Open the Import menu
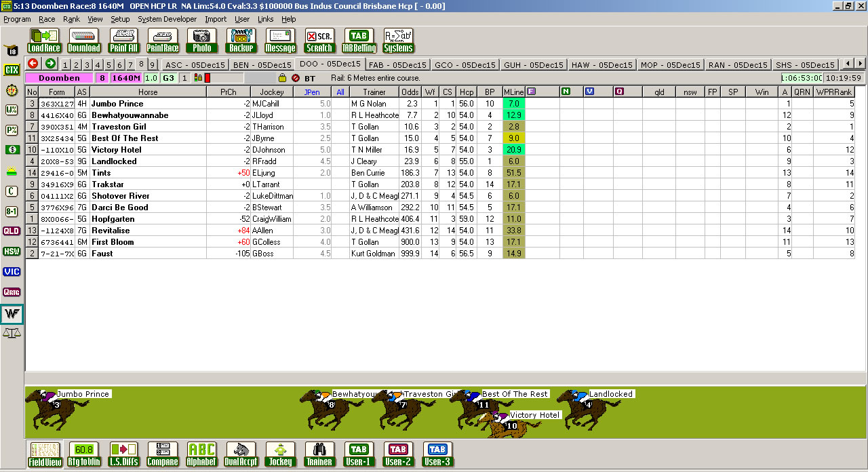Viewport: 868px width, 472px height. [x=216, y=19]
